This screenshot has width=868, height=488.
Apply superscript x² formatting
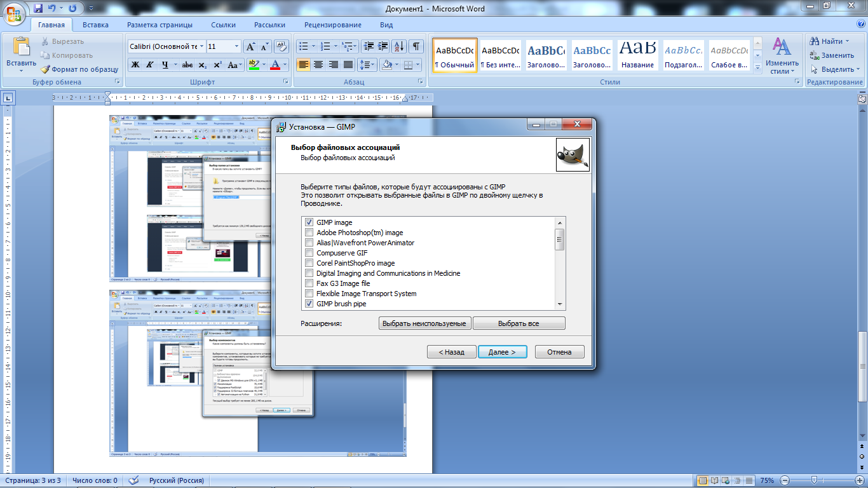[217, 65]
